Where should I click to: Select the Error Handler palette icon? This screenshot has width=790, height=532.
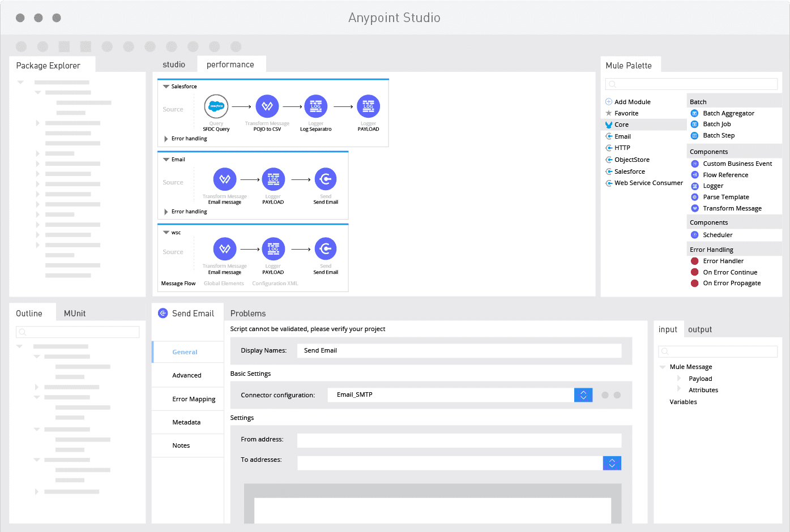pyautogui.click(x=695, y=261)
